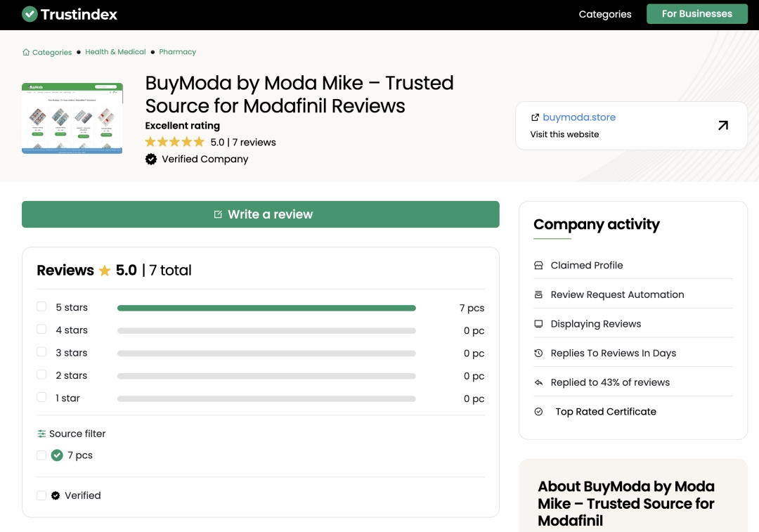This screenshot has width=759, height=532.
Task: Click the Replied to reviews arrow icon
Action: [538, 382]
